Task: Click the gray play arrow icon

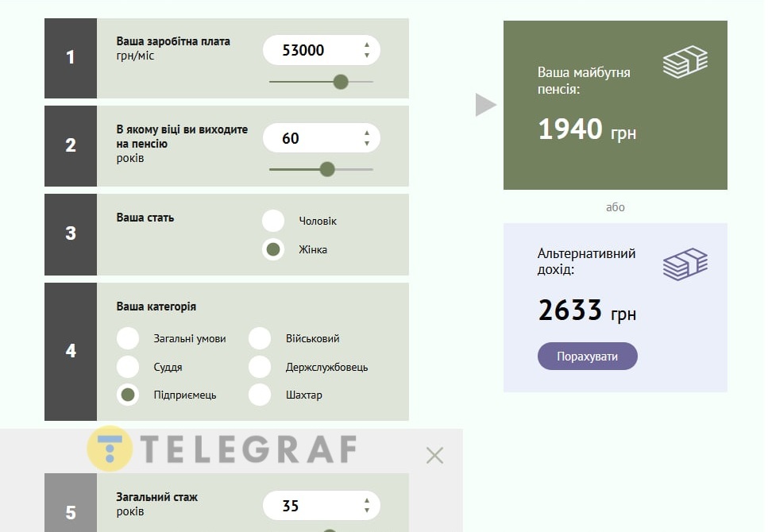Action: [x=486, y=105]
